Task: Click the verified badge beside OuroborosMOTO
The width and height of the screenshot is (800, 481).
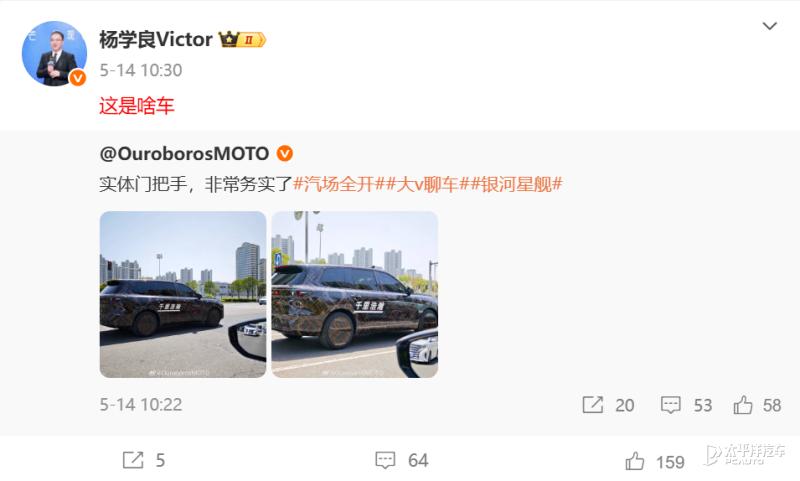Action: [285, 154]
